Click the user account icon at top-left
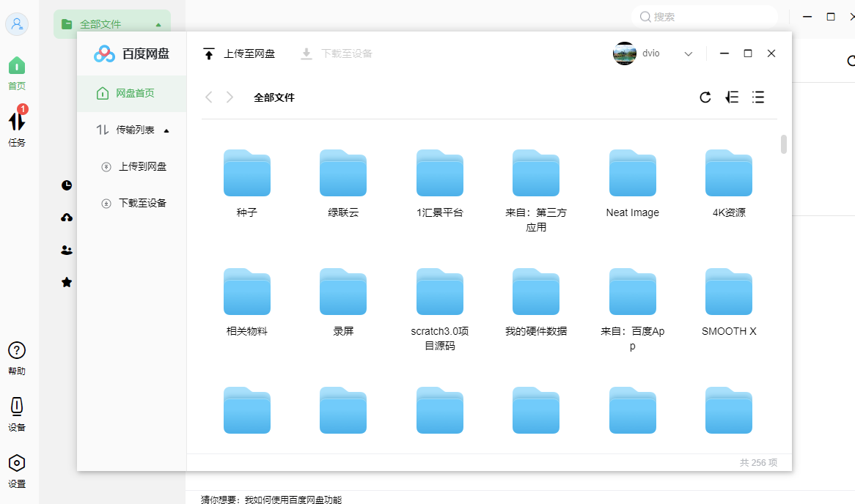The image size is (855, 504). pyautogui.click(x=17, y=24)
